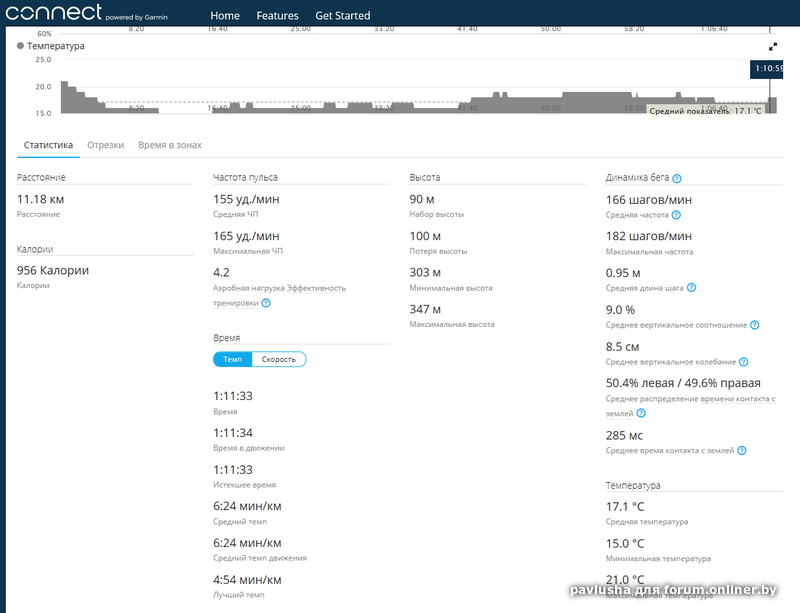The image size is (800, 613).
Task: Open the Home menu item
Action: pos(225,16)
